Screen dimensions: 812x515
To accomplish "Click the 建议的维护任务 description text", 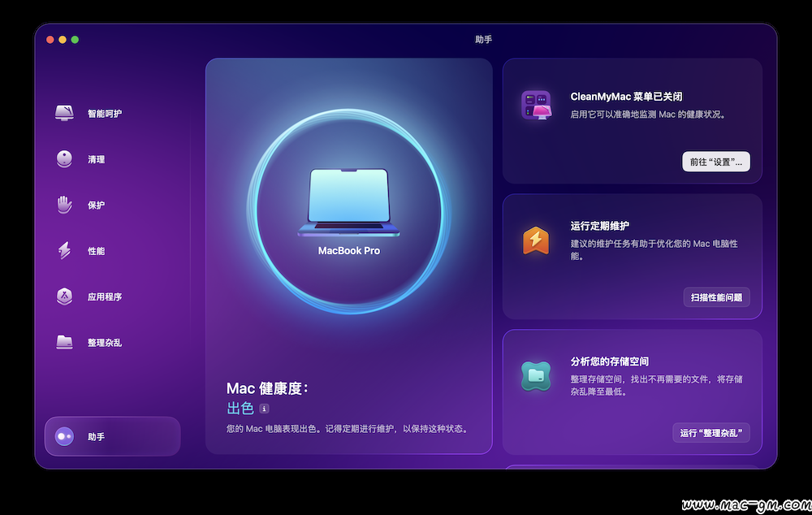I will tap(654, 249).
